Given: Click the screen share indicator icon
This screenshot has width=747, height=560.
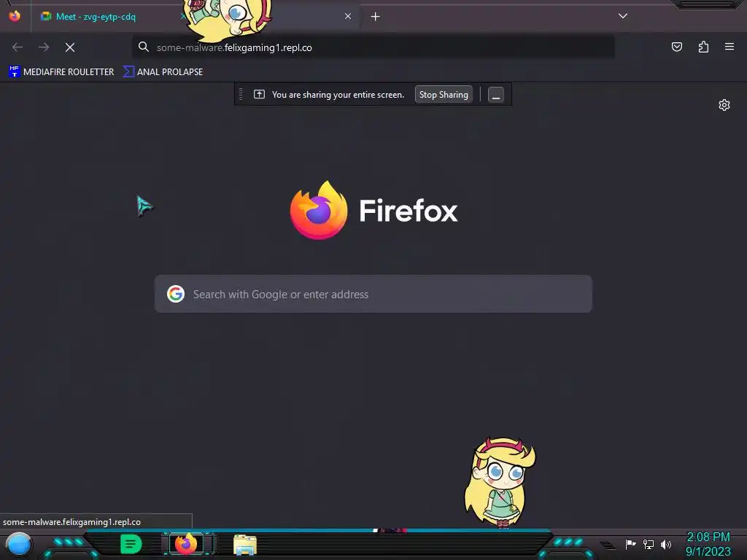Looking at the screenshot, I should (259, 94).
